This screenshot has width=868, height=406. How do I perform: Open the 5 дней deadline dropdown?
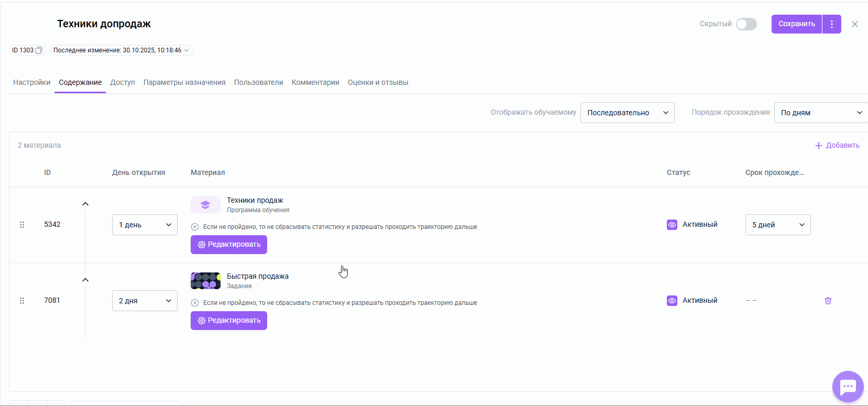[778, 225]
